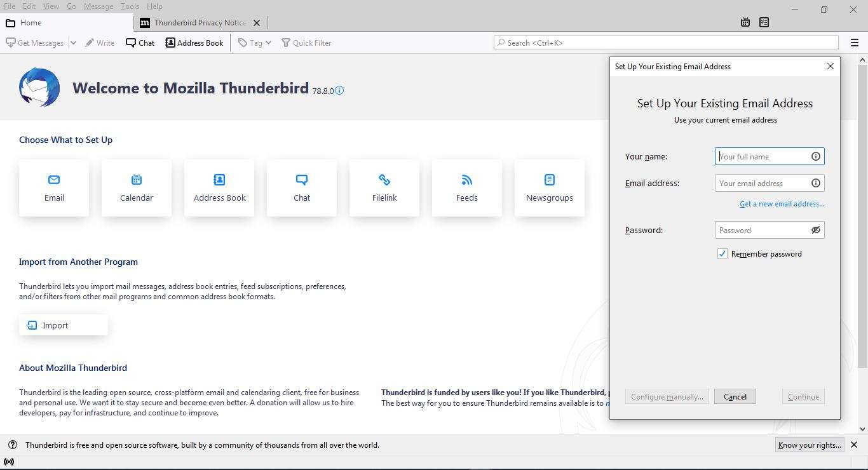Dismiss the know-your-rights notification bar
Image resolution: width=868 pixels, height=470 pixels.
coord(854,445)
